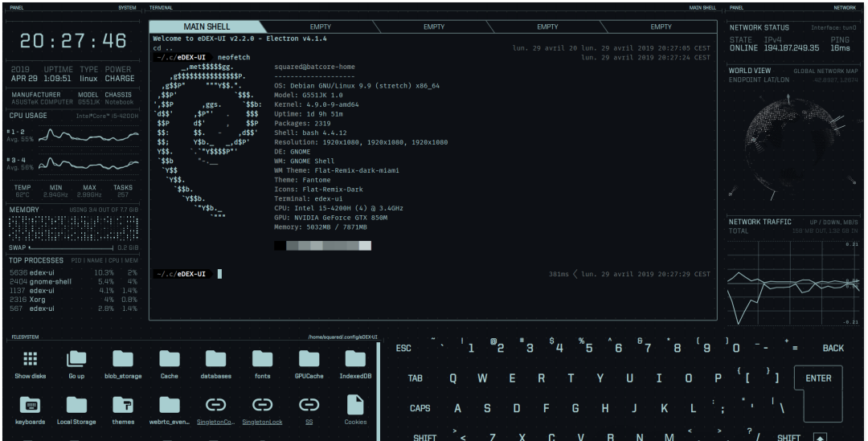Viewport: 868px width, 441px height.
Task: Click the edex-ui process with PID 567
Action: pyautogui.click(x=73, y=308)
